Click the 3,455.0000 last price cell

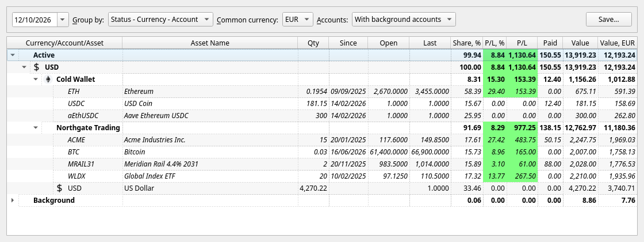[430, 92]
